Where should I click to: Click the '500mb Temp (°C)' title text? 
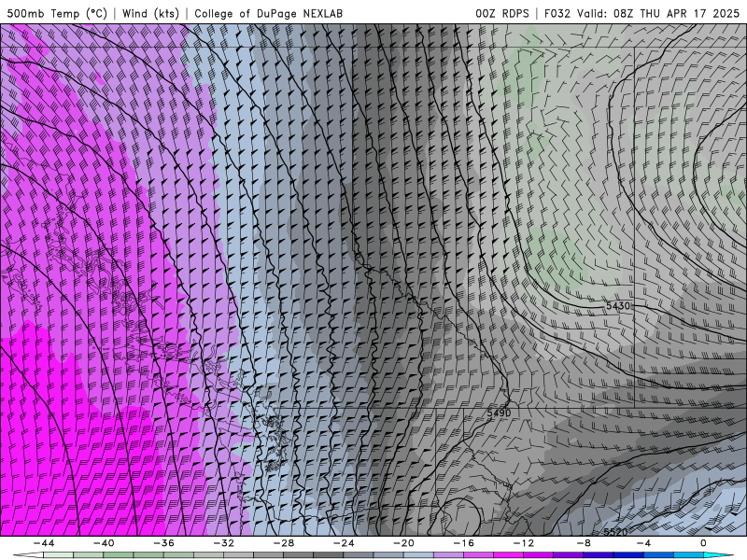click(x=57, y=13)
